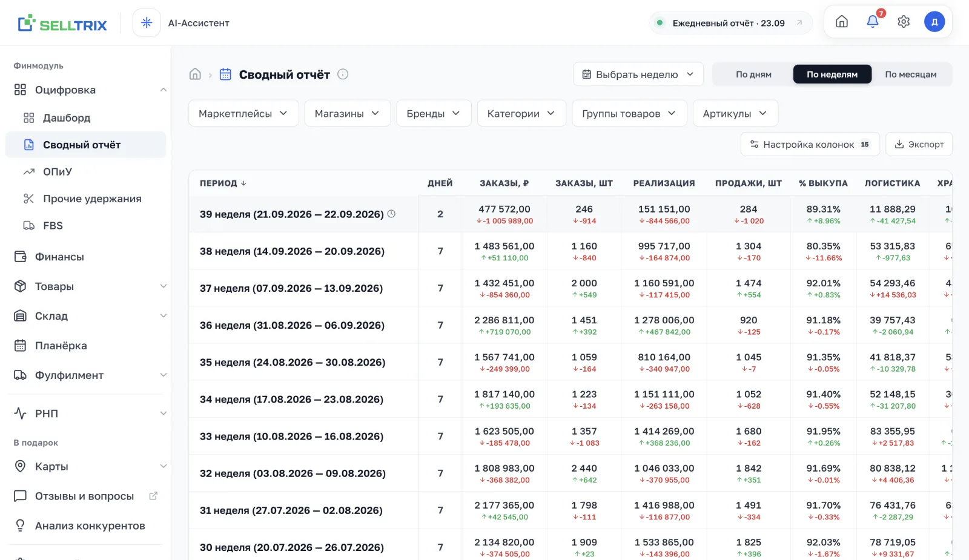Image resolution: width=969 pixels, height=560 pixels.
Task: Select По неделям tab
Action: point(832,74)
